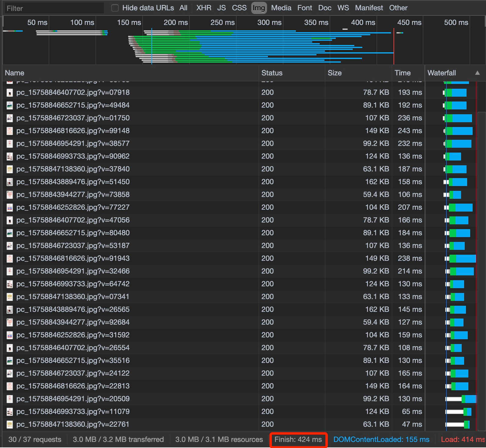Click file icon of pc_15758846723037.jpg?v=24122

pos(10,373)
